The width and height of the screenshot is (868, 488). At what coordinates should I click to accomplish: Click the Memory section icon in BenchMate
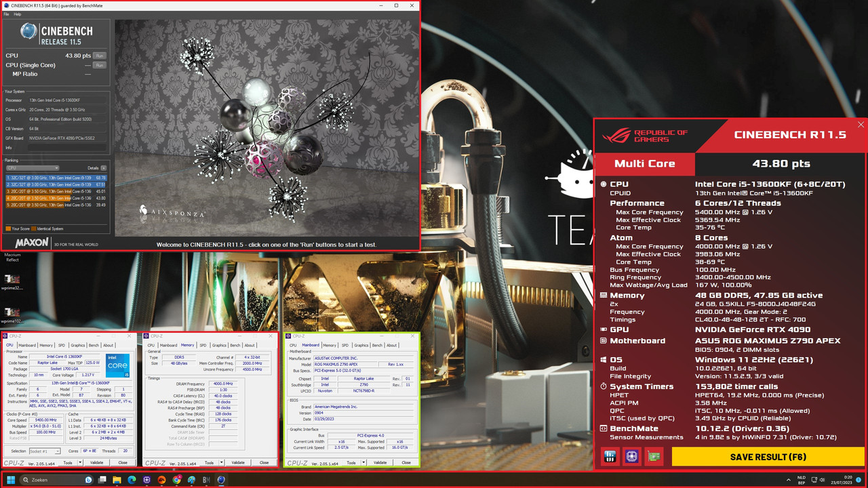point(604,296)
